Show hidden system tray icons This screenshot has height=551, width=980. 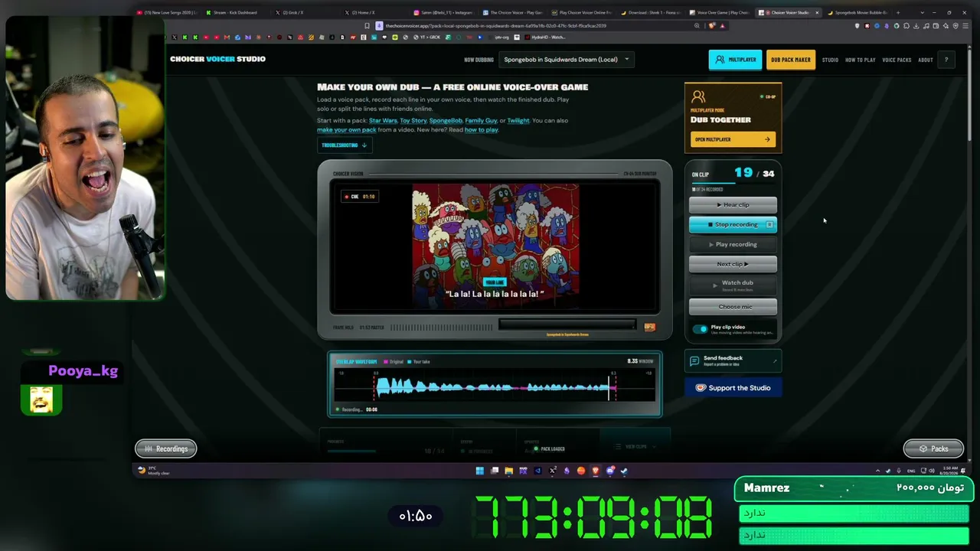click(x=877, y=471)
